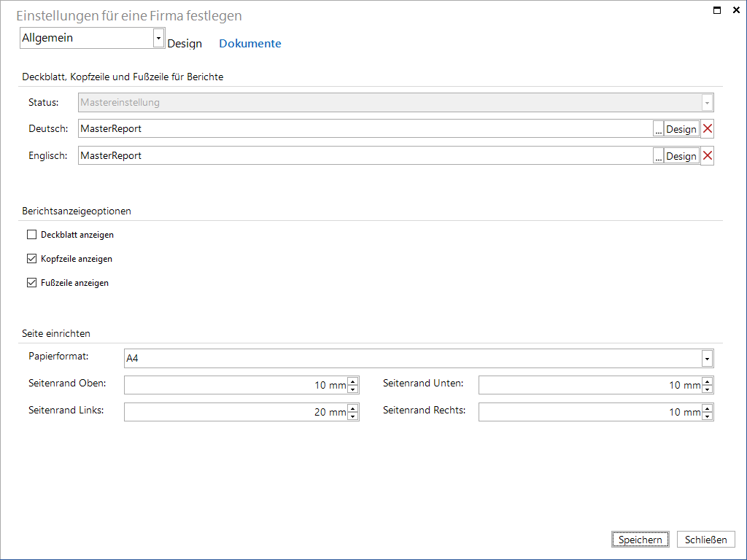The width and height of the screenshot is (747, 560).
Task: Click the Englisch MasterReport text field
Action: point(365,156)
